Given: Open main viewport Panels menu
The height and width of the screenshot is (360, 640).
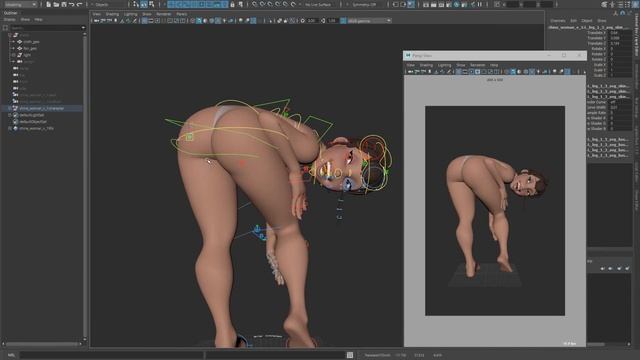Looking at the screenshot, I should tap(182, 14).
